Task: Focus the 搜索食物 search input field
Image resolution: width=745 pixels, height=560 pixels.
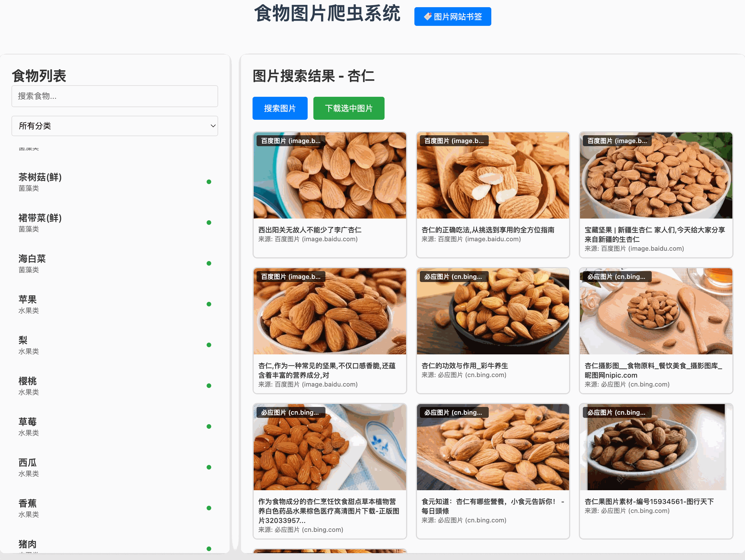Action: coord(115,96)
